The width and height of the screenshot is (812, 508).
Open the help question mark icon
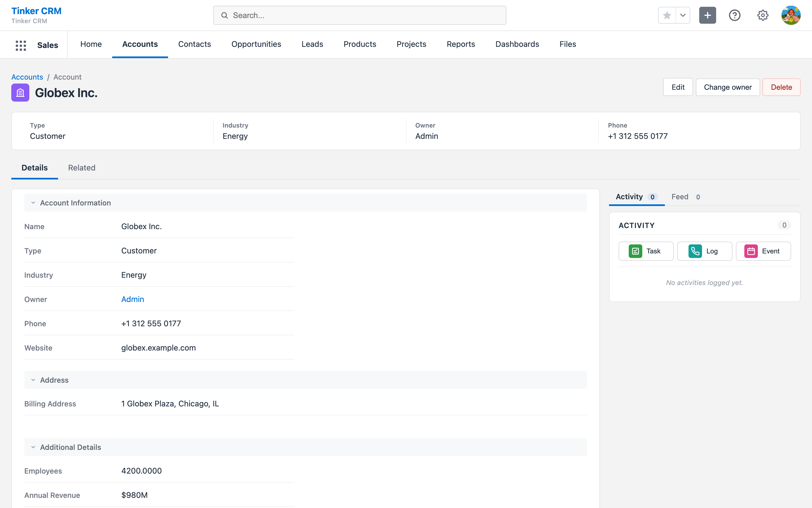pos(735,16)
